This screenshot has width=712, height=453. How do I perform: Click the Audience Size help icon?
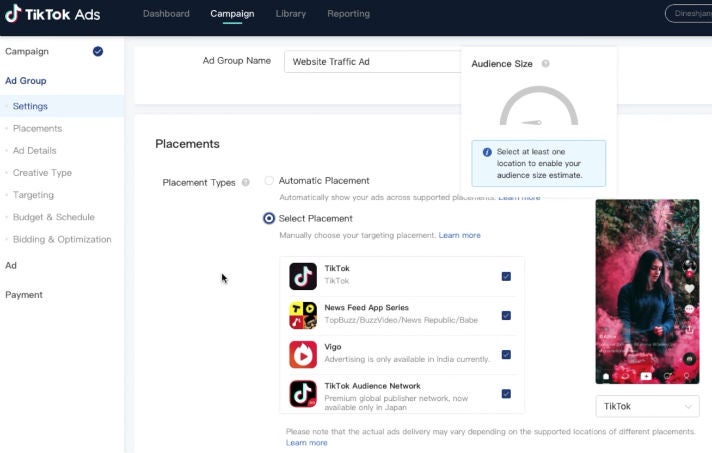pyautogui.click(x=545, y=64)
